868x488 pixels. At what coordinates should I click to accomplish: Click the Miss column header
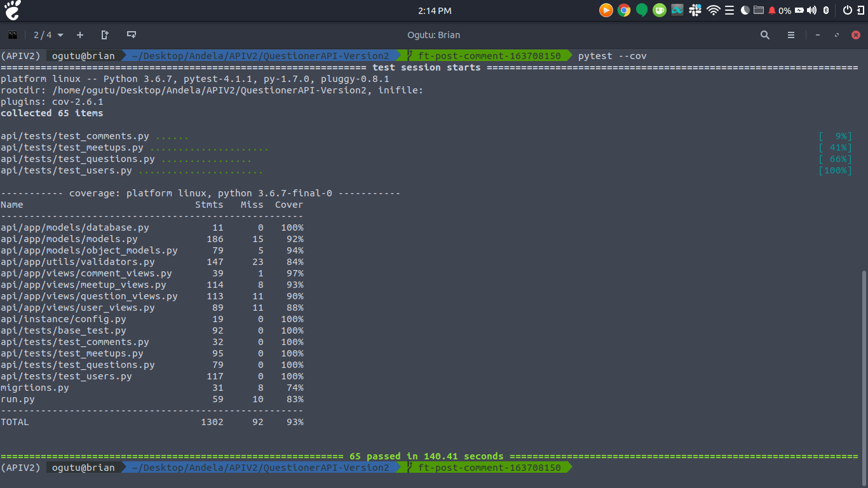252,205
